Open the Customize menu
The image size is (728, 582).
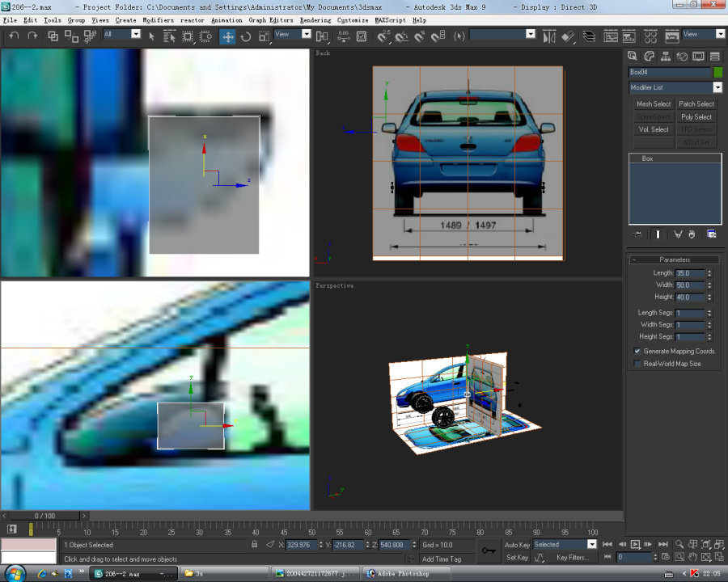(x=353, y=20)
